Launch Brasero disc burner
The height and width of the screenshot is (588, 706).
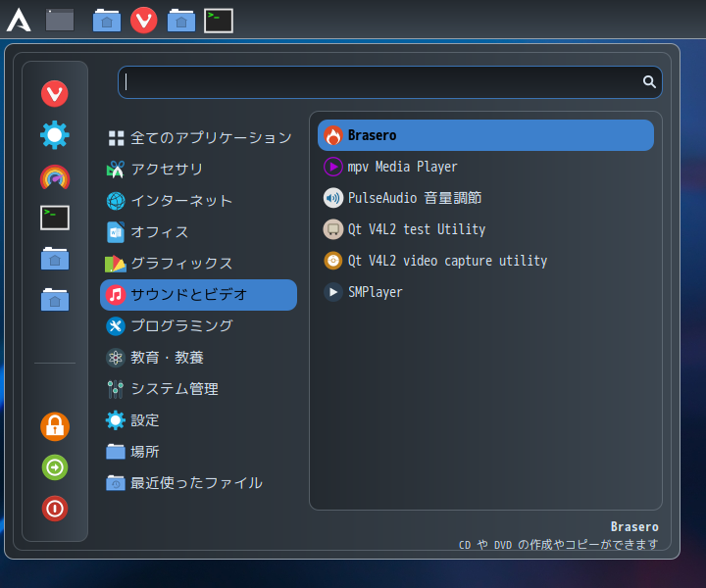(485, 135)
